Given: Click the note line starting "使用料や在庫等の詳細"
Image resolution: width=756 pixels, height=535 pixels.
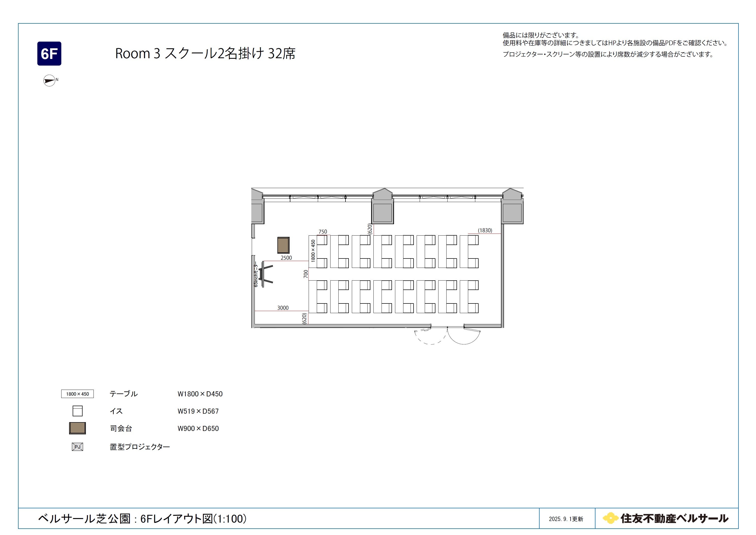Looking at the screenshot, I should pos(615,43).
